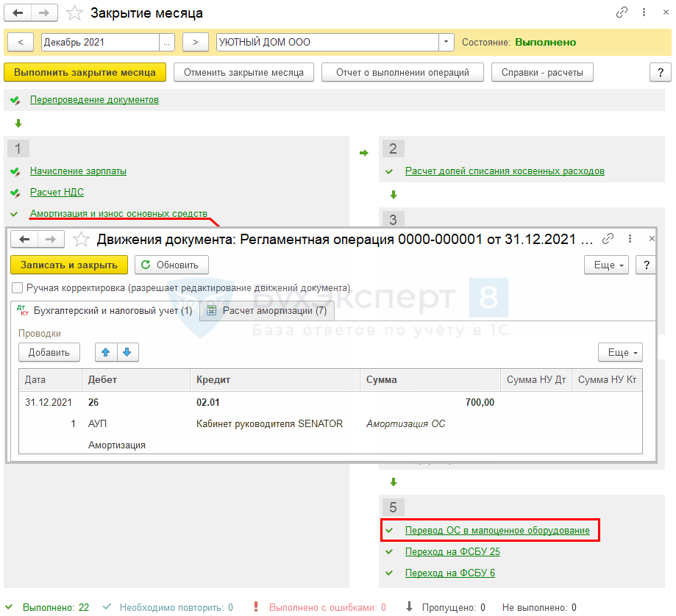Move posting row up with blue arrow
This screenshot has height=616, width=676.
pos(107,353)
